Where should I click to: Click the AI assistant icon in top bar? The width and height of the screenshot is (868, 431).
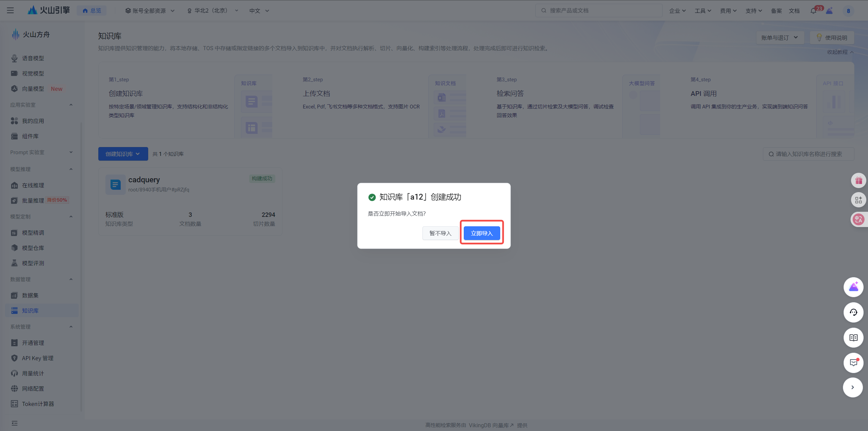(x=829, y=11)
